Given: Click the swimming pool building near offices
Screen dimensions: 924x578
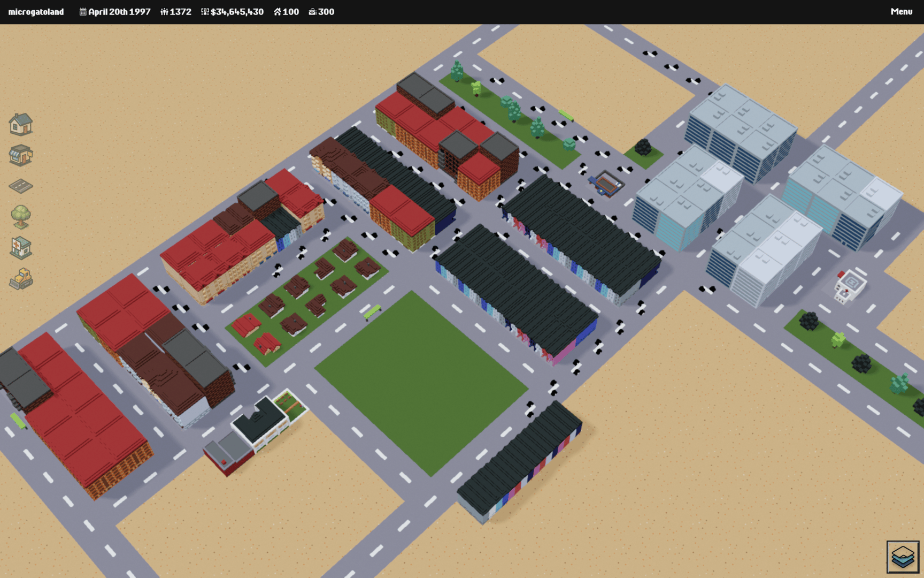Looking at the screenshot, I should (607, 184).
